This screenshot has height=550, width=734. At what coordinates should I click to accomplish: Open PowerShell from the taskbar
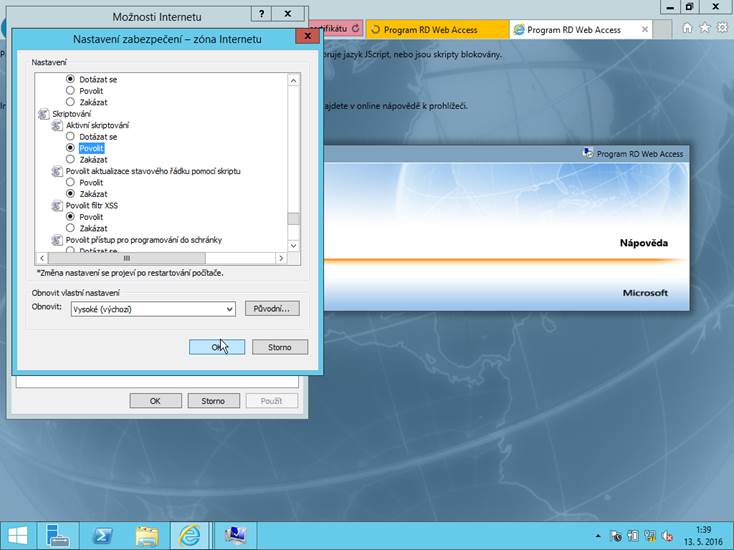102,535
